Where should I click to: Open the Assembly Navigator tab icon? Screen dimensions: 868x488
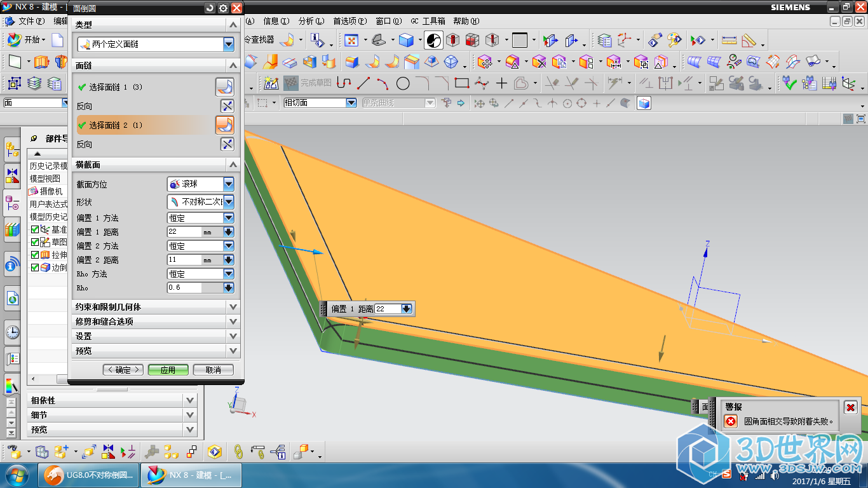[x=12, y=149]
